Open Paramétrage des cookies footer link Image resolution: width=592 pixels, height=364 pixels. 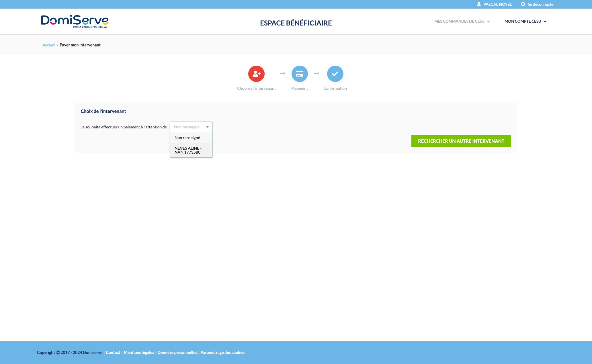pos(223,353)
